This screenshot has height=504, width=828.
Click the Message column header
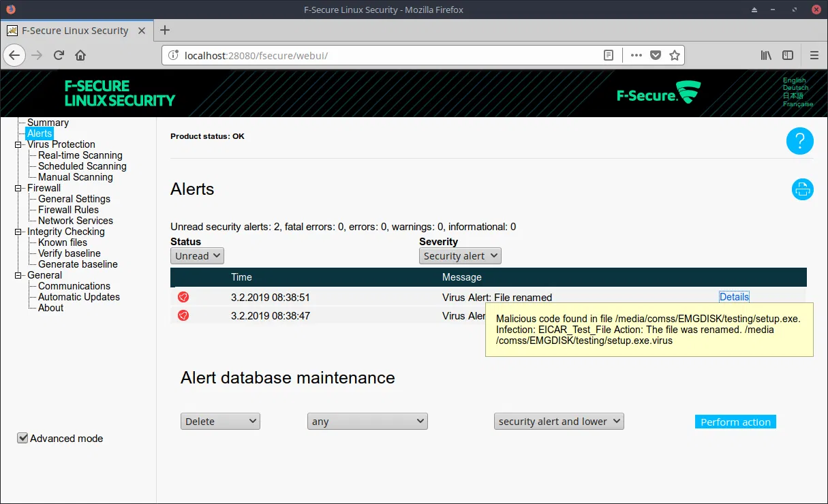(x=462, y=277)
